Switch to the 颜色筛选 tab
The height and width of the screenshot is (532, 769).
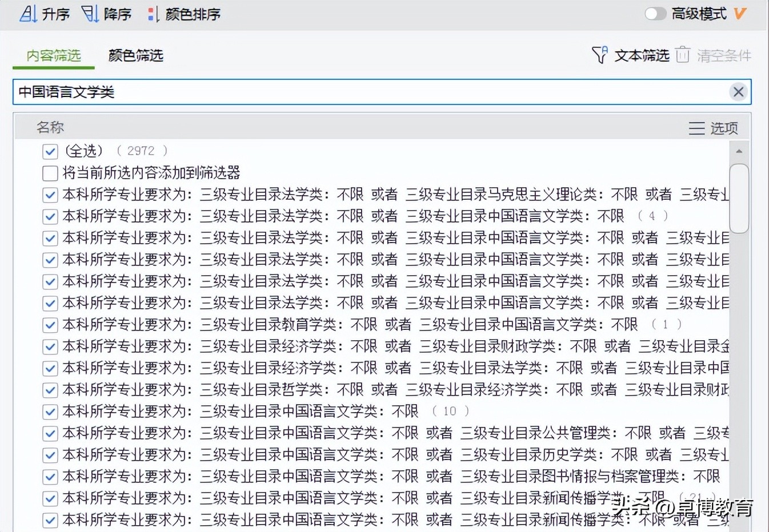[135, 55]
